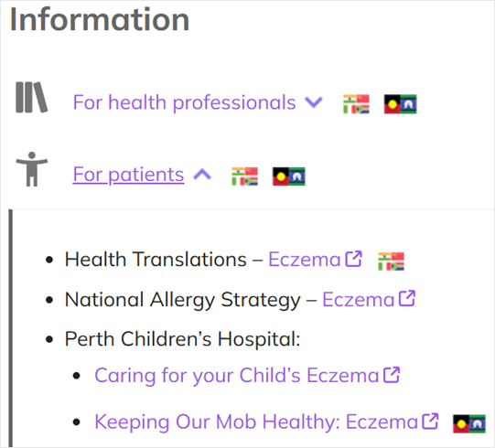This screenshot has width=495, height=448.
Task: Click external link icon after National Allergy Strategy Eczema
Action: click(x=407, y=298)
